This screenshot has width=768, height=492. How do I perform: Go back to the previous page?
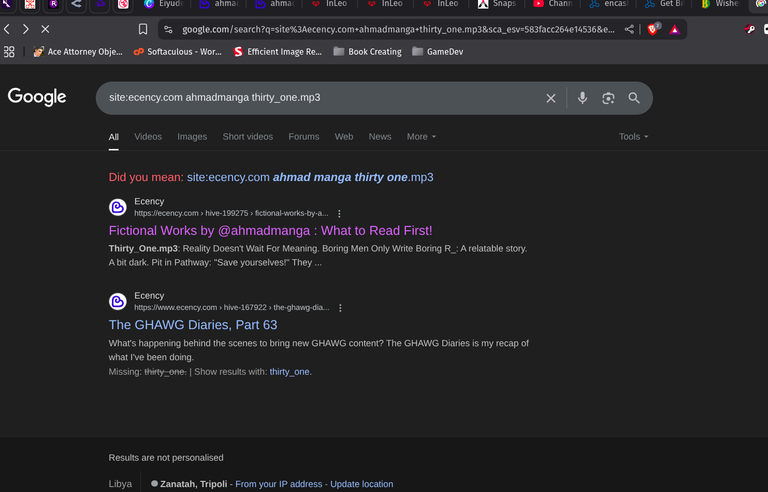[x=7, y=29]
